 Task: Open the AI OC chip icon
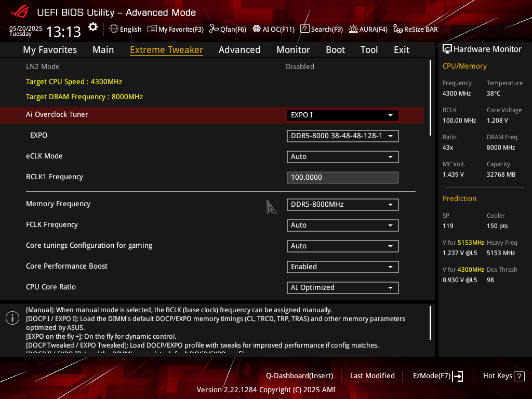(257, 29)
